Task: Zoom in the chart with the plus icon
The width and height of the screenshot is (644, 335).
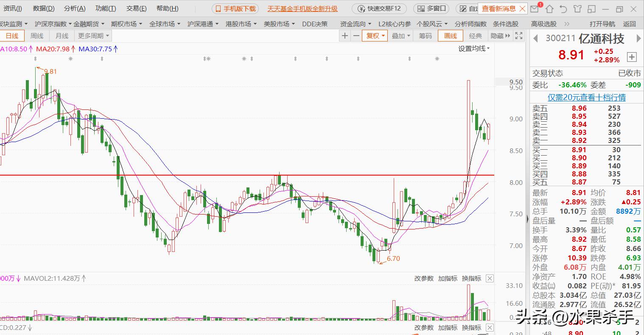Action: click(345, 36)
